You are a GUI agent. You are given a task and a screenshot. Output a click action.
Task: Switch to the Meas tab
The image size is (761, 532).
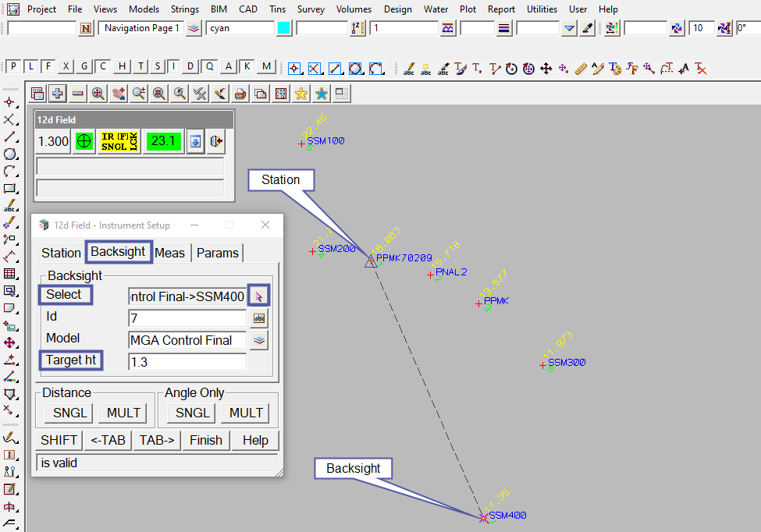tap(170, 253)
